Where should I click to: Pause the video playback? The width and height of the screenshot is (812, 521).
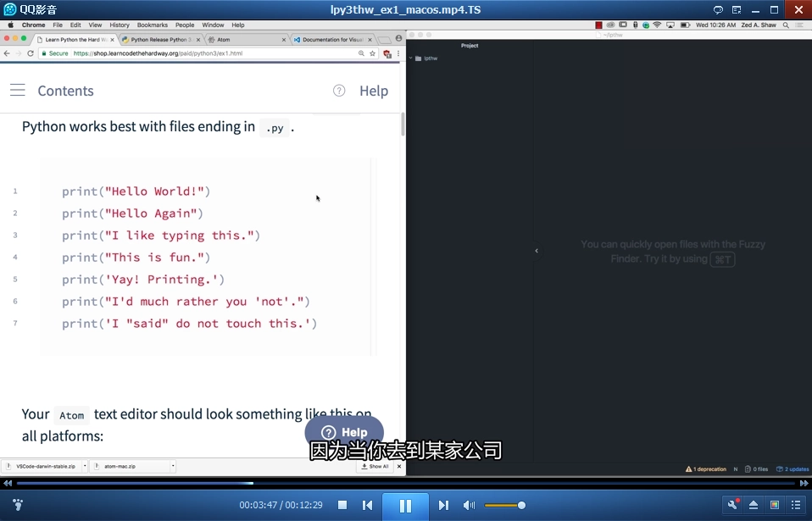pos(405,505)
